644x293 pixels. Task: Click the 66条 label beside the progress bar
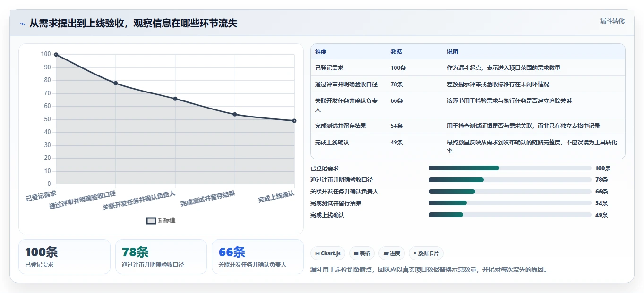click(x=601, y=192)
